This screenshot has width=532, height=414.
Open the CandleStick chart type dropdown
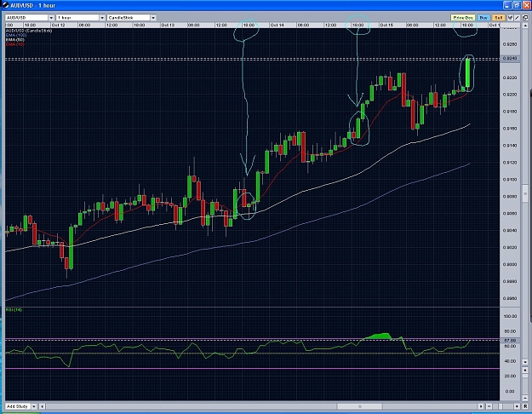[x=131, y=17]
